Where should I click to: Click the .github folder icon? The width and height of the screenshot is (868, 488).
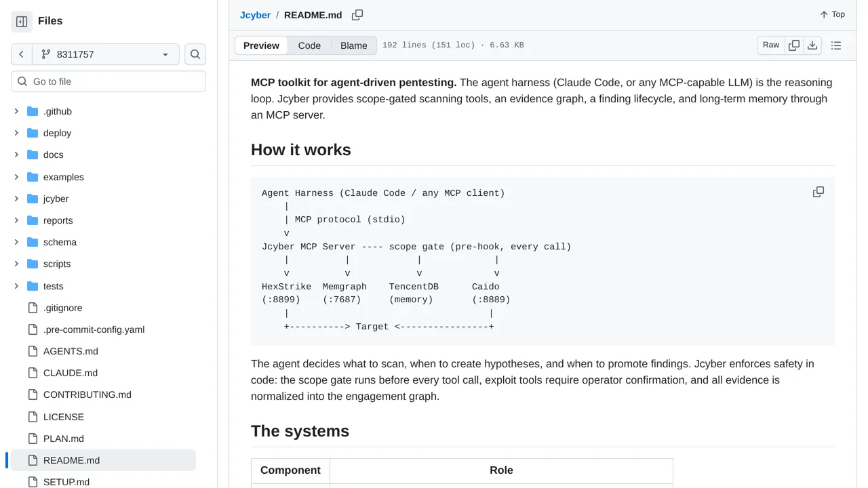pos(33,111)
